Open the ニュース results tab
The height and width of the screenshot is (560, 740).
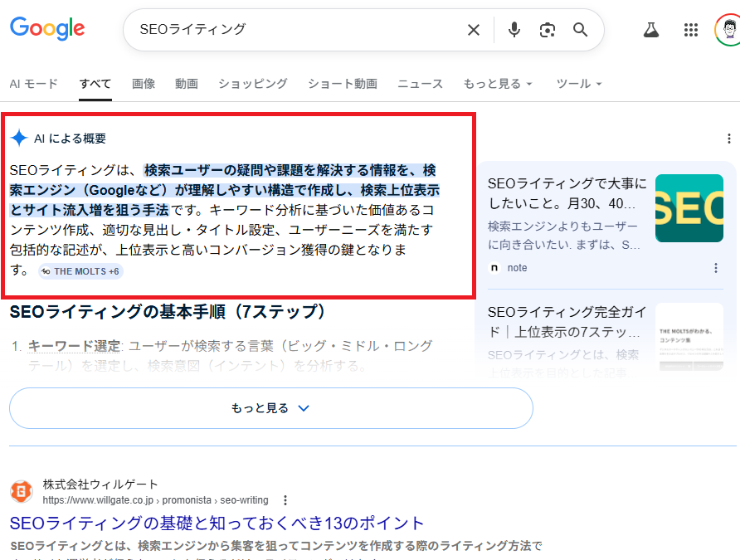(420, 84)
